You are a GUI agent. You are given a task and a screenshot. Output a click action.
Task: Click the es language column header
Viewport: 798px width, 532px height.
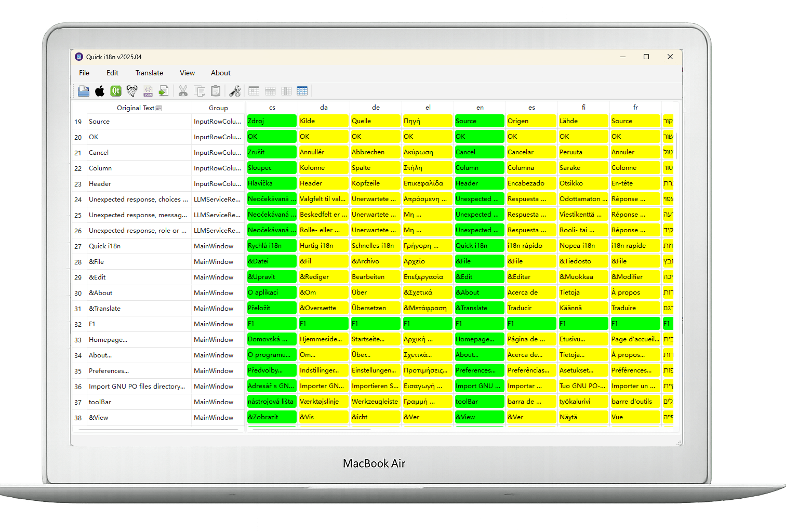point(532,108)
